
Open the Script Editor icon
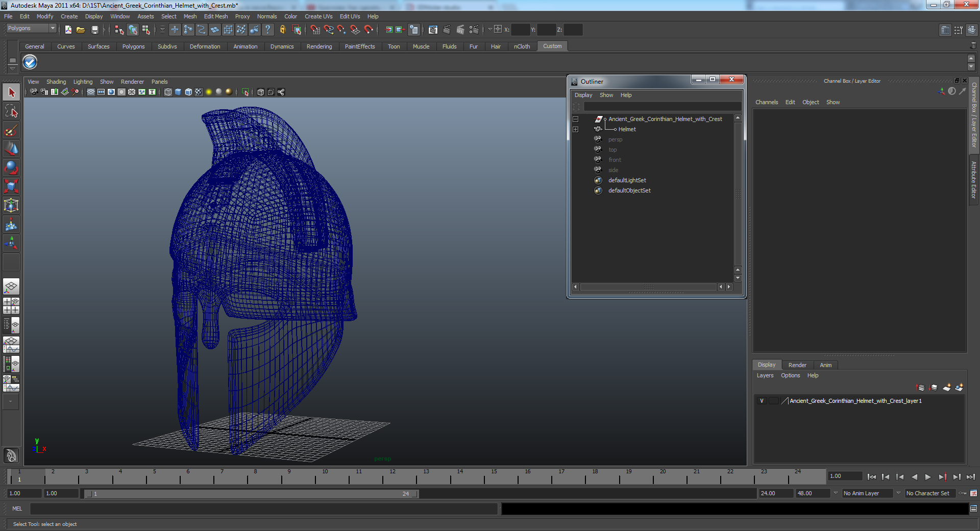click(973, 509)
